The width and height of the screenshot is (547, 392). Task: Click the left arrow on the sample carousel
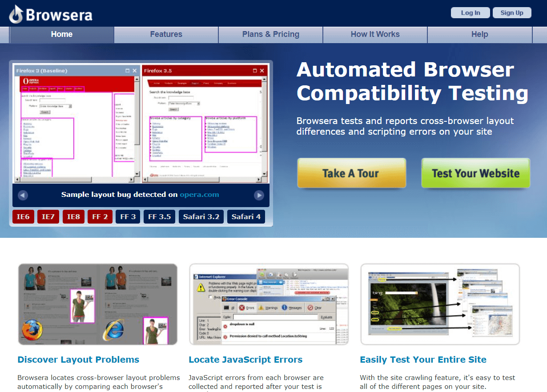(22, 195)
